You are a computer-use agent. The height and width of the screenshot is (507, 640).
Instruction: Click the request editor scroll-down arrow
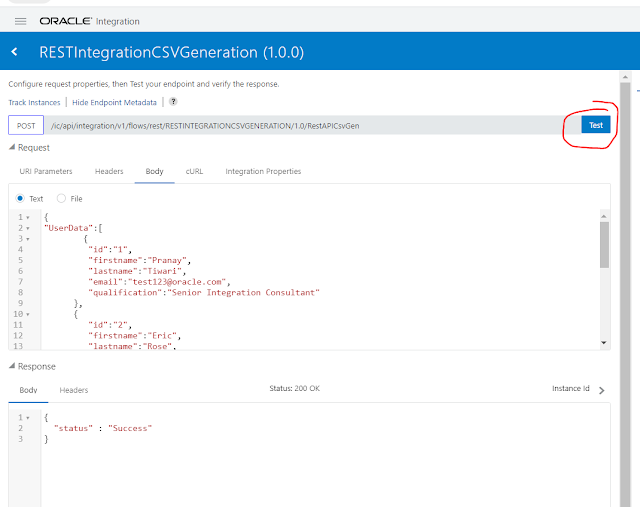coord(604,343)
